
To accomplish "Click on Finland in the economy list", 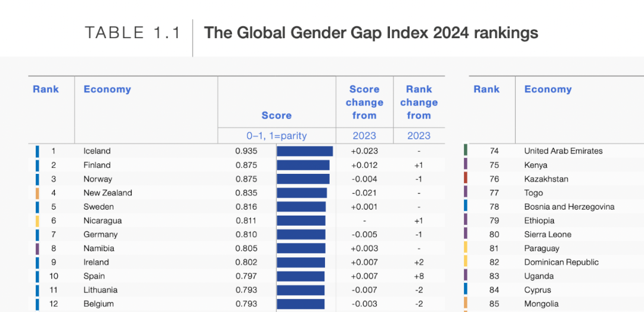I will [97, 165].
